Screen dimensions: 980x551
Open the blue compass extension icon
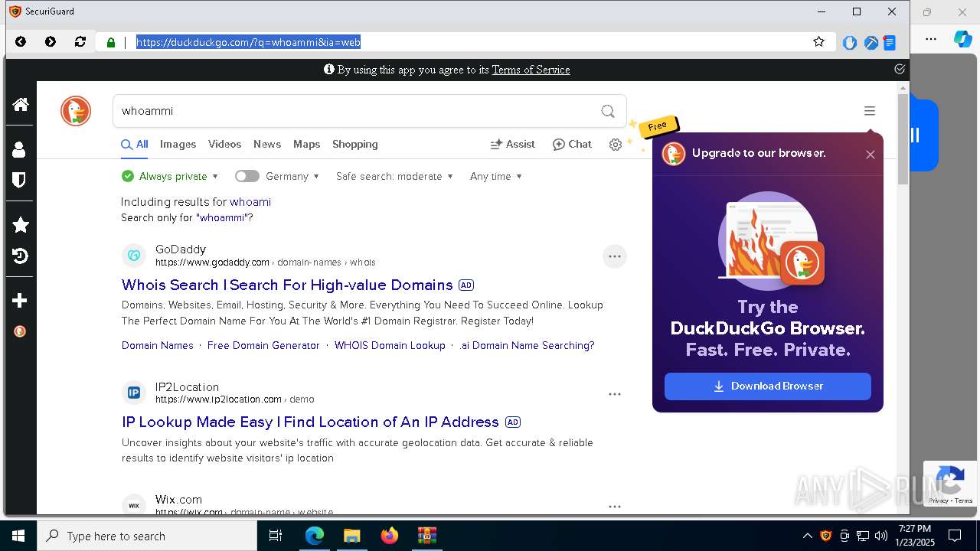871,43
